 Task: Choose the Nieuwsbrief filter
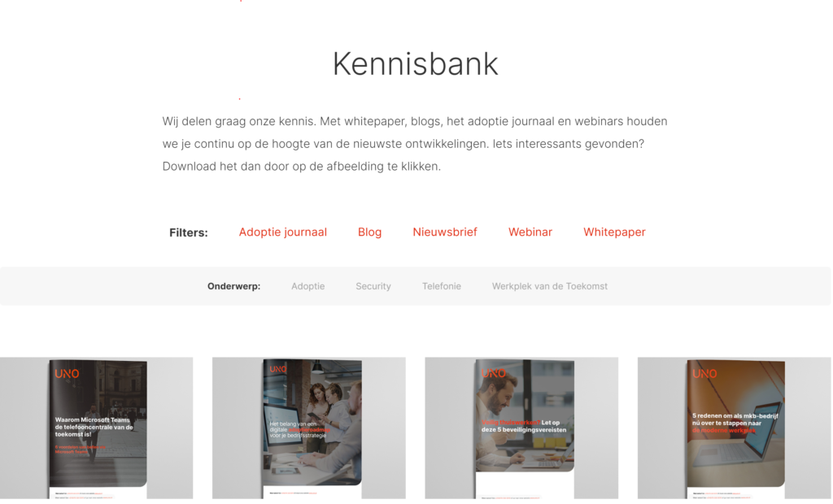[x=445, y=232]
